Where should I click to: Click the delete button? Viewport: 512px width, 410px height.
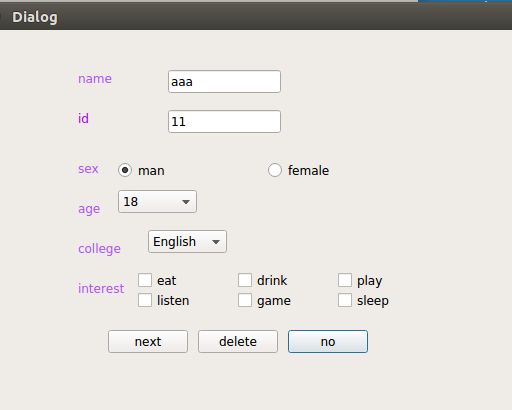coord(238,342)
